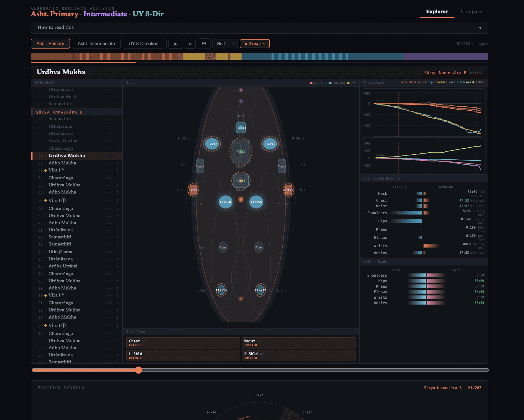Select the R Ank Flex12 node
524x420 pixels.
pyautogui.click(x=260, y=290)
